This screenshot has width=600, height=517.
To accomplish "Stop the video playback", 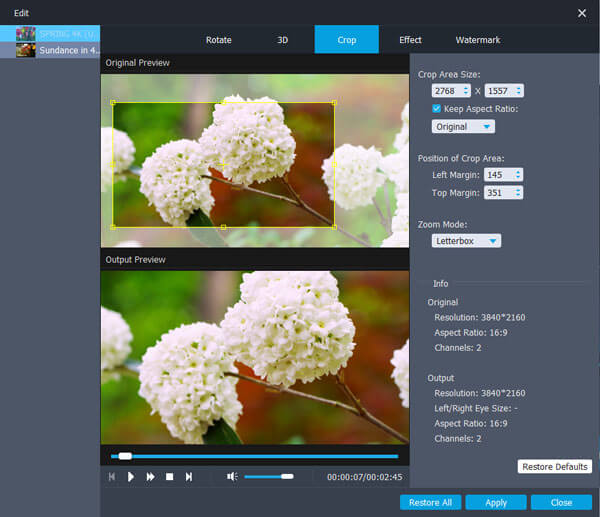I will click(x=170, y=476).
